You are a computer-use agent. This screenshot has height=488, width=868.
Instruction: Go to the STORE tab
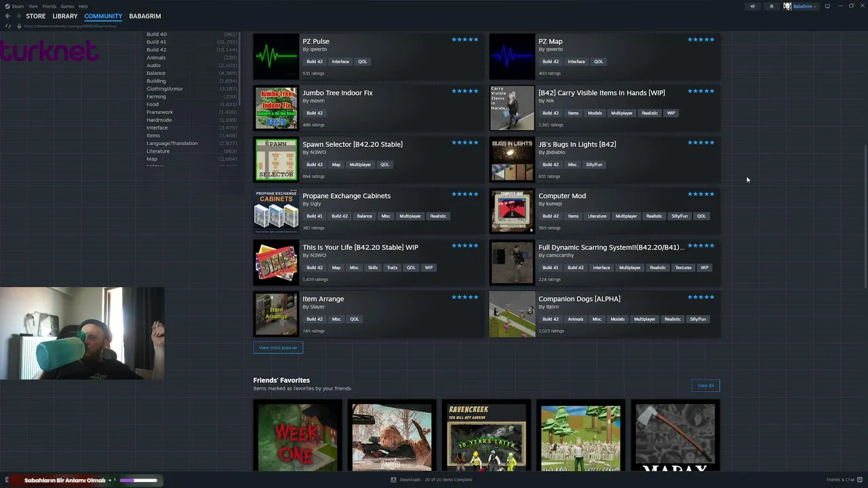click(36, 16)
